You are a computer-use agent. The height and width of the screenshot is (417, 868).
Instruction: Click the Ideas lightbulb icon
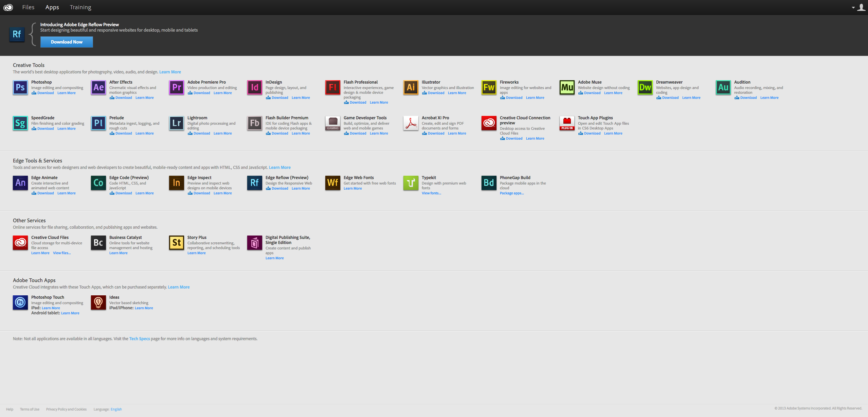98,303
